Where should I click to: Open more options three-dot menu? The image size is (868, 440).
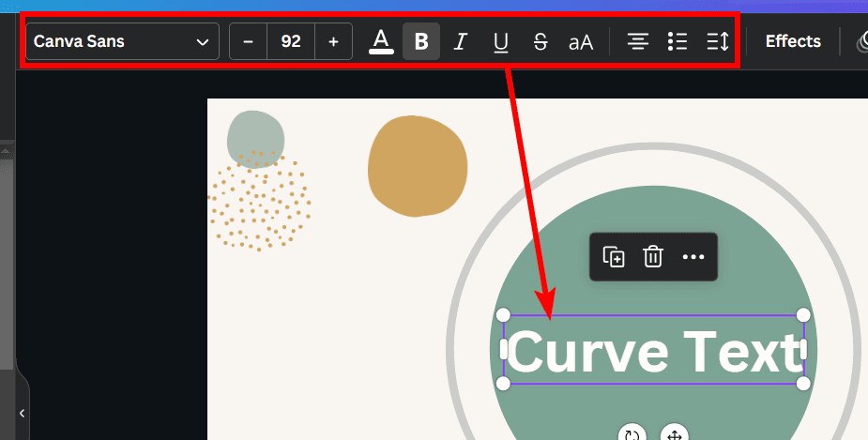(x=693, y=257)
